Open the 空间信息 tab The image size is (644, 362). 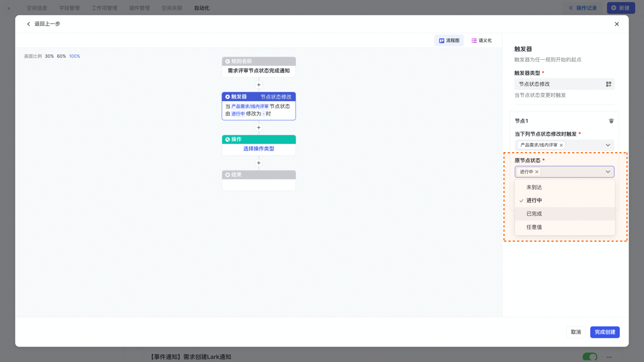click(x=37, y=8)
